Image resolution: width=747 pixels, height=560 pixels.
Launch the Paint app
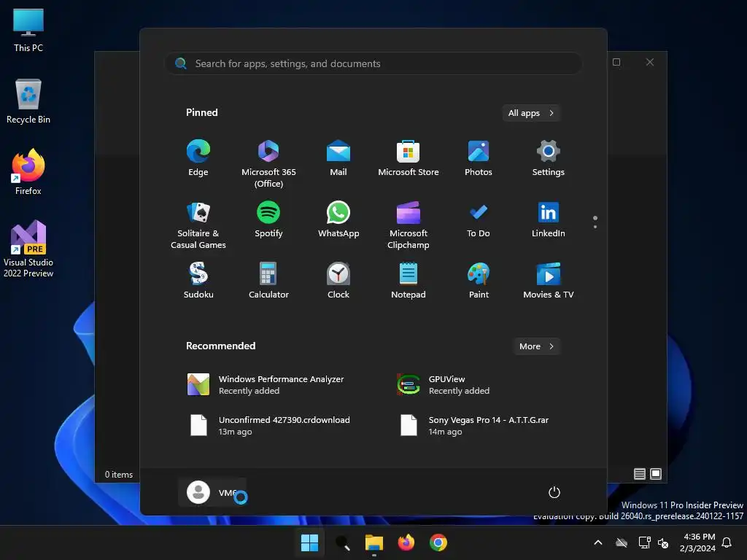479,281
